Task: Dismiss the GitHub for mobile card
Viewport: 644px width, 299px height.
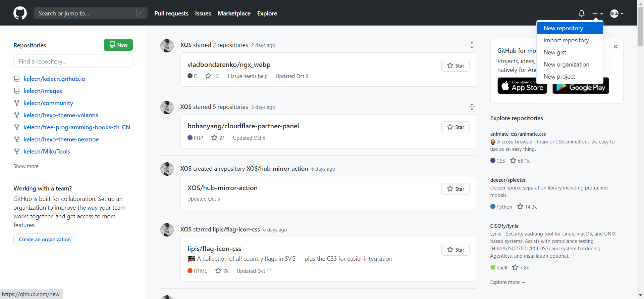Action: coord(615,47)
